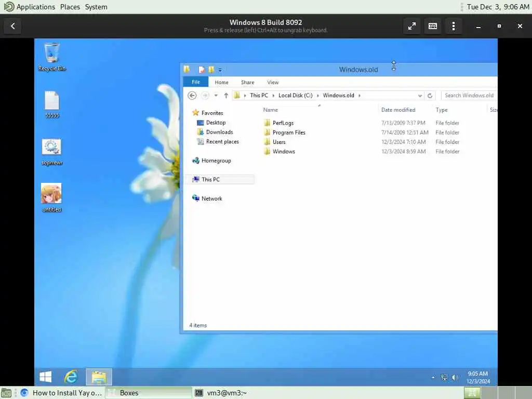Click the Users folder icon

point(267,142)
